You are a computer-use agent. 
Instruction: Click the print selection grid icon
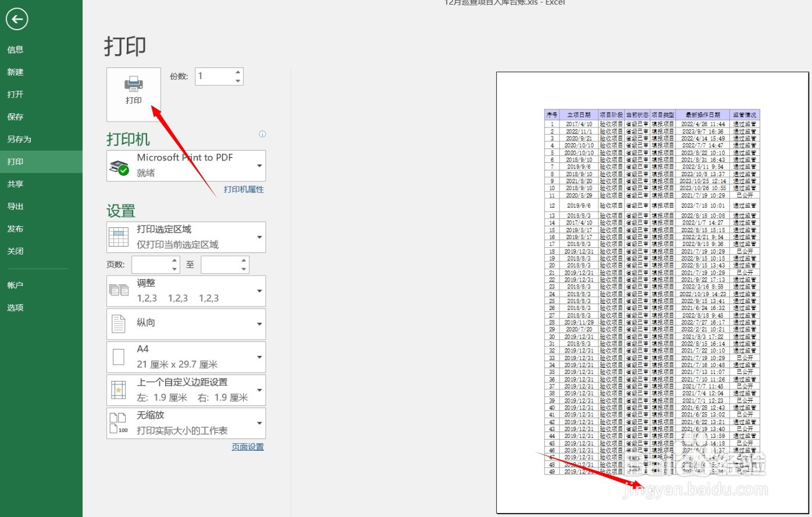119,237
